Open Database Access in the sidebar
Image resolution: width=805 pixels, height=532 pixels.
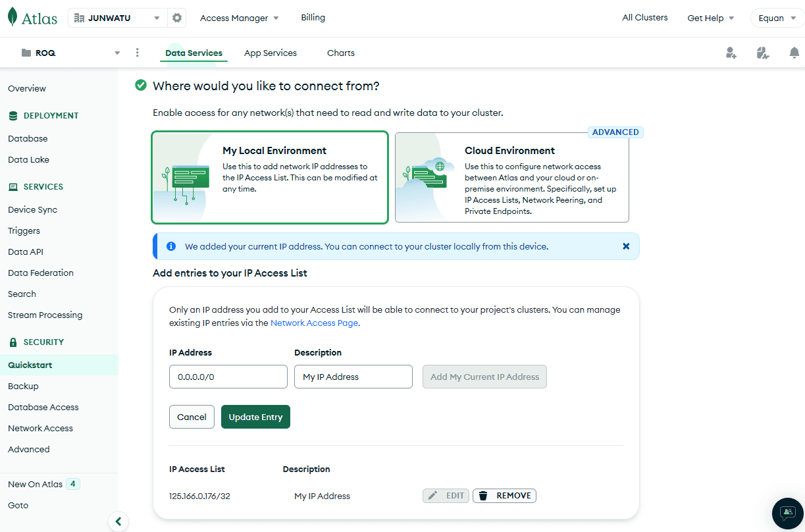(x=43, y=407)
